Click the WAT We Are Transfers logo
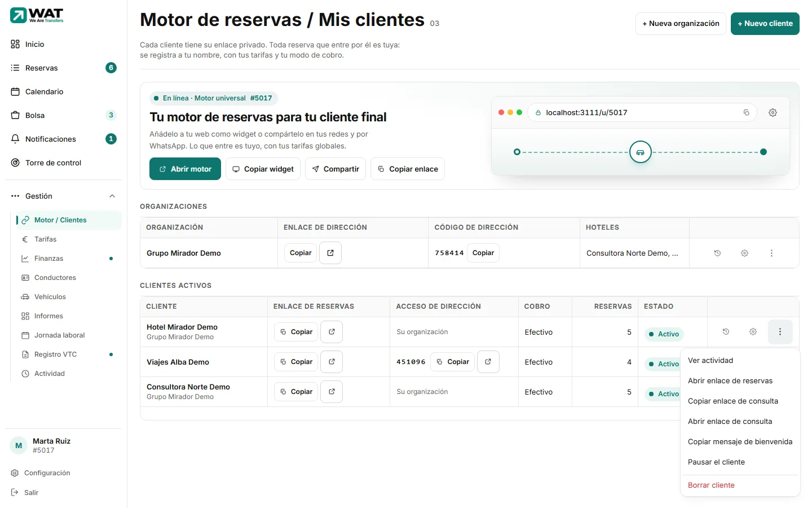812x508 pixels. point(37,15)
